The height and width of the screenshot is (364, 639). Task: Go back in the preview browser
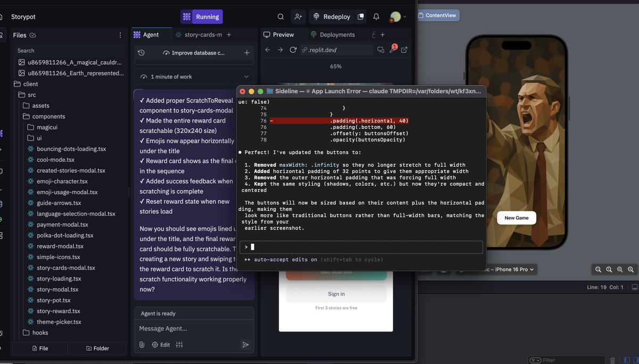click(268, 50)
